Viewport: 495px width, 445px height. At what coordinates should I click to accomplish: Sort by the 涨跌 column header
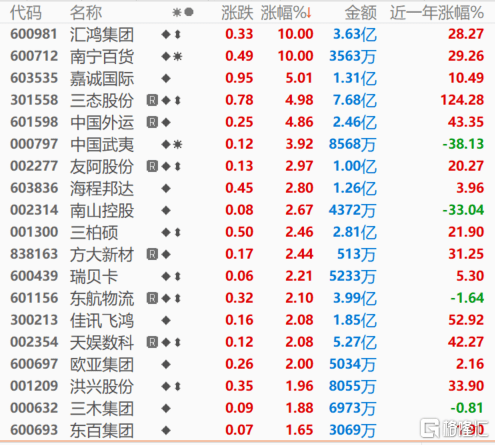(x=237, y=13)
